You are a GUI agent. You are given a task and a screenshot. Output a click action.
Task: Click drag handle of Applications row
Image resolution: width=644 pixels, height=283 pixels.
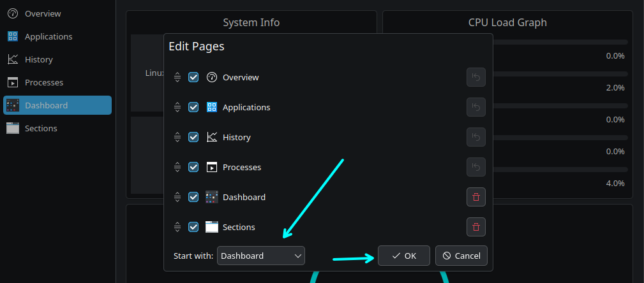pyautogui.click(x=177, y=107)
